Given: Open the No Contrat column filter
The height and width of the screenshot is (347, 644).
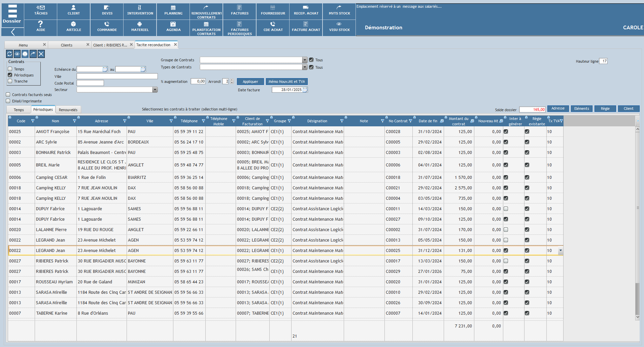Looking at the screenshot, I should tap(410, 121).
